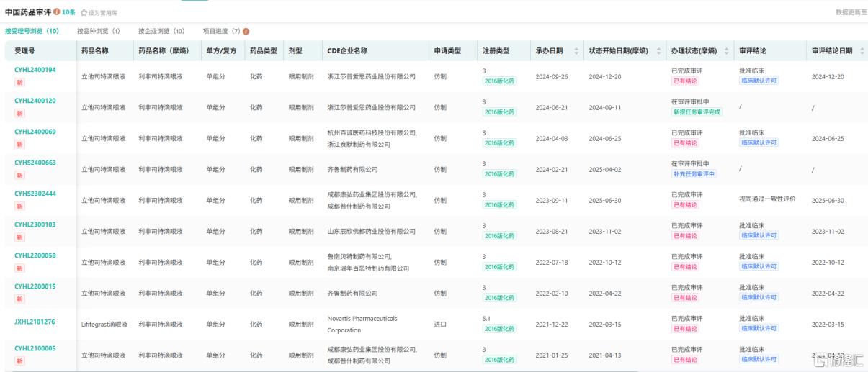This screenshot has width=868, height=372.
Task: Click 已有结论 tag in CYHL2400194 row
Action: click(685, 81)
